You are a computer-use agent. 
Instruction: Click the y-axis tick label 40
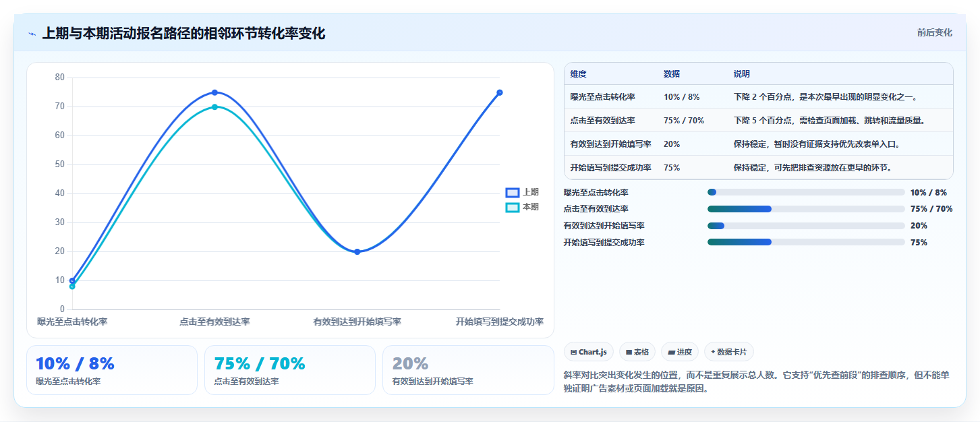(x=60, y=193)
